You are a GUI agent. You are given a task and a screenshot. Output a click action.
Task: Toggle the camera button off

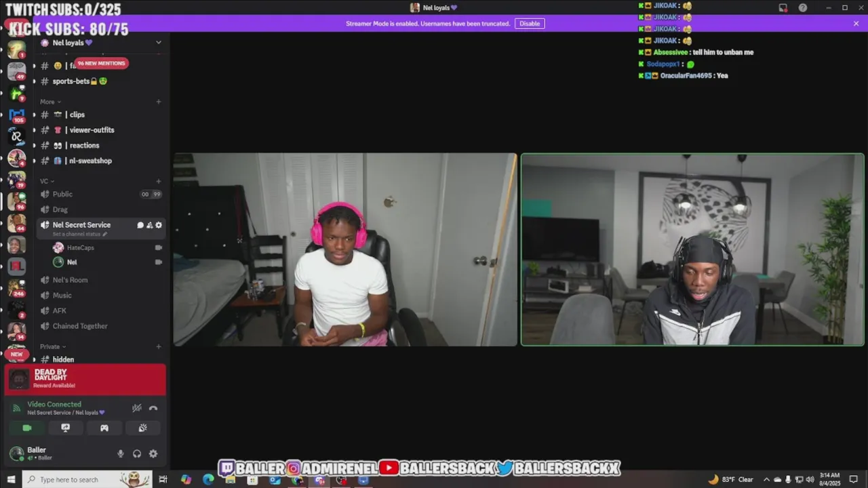(x=27, y=428)
